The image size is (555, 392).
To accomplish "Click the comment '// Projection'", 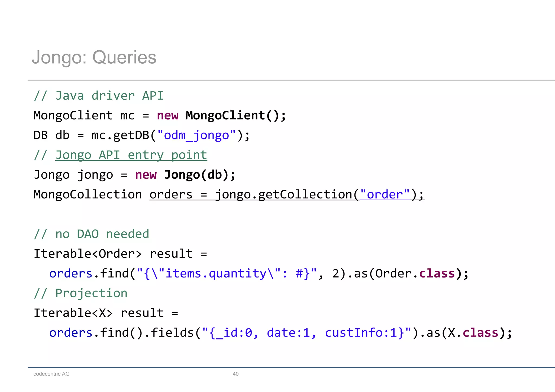I will (80, 293).
